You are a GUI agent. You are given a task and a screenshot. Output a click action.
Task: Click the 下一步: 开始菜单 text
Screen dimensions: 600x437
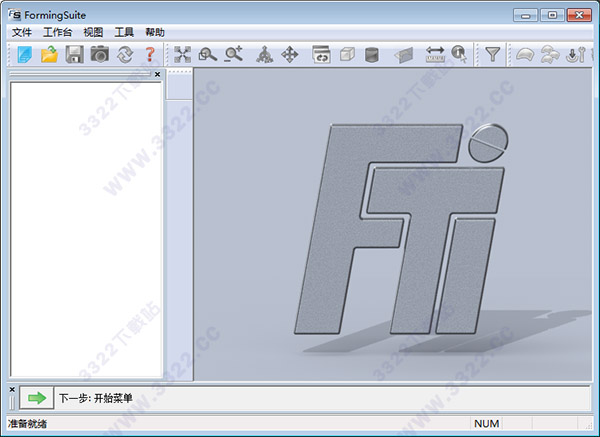96,398
